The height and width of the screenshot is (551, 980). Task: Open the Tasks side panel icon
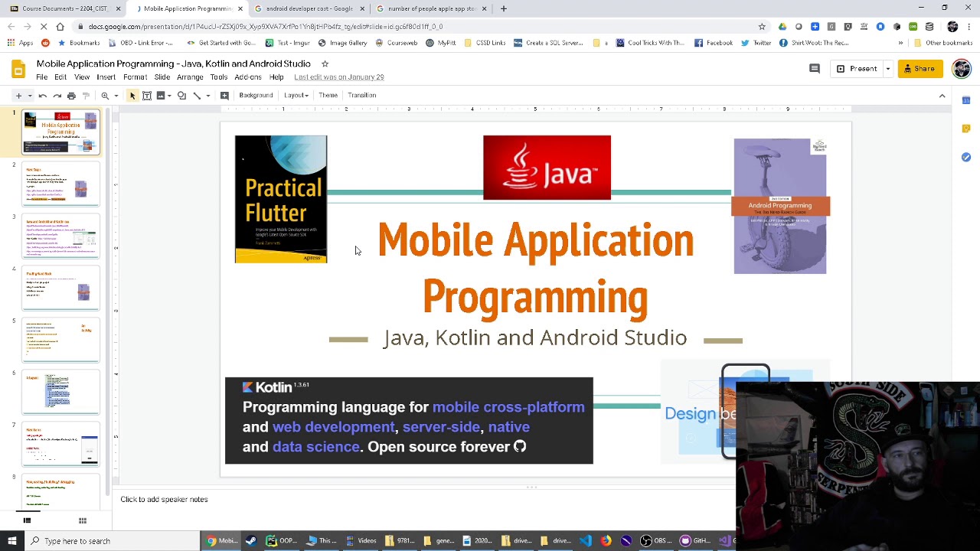tap(966, 157)
